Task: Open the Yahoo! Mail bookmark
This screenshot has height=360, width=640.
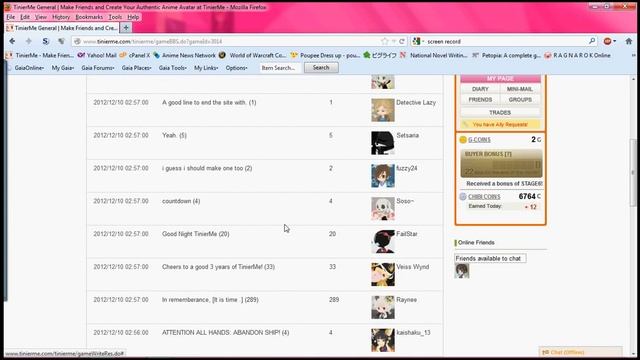Action: 97,55
